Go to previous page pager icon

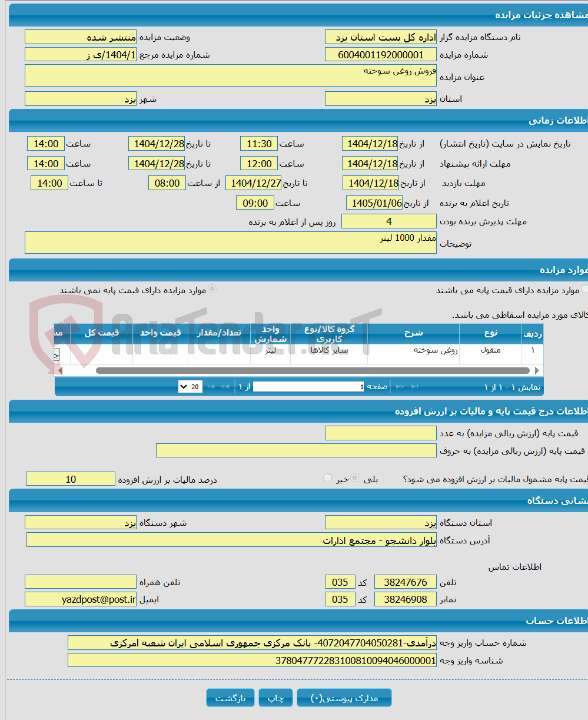[x=225, y=387]
